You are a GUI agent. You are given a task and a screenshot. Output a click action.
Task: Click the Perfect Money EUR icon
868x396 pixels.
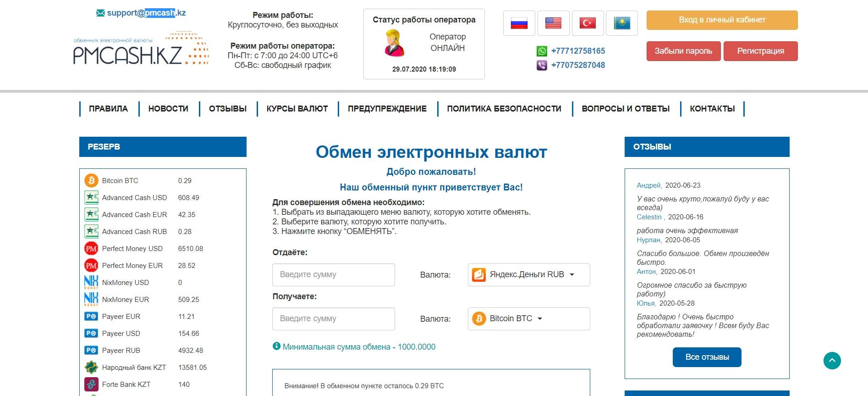point(91,265)
